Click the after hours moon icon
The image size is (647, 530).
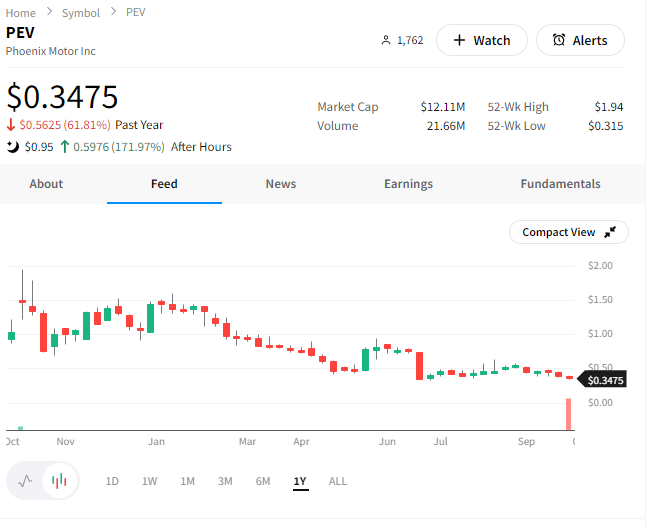13,147
